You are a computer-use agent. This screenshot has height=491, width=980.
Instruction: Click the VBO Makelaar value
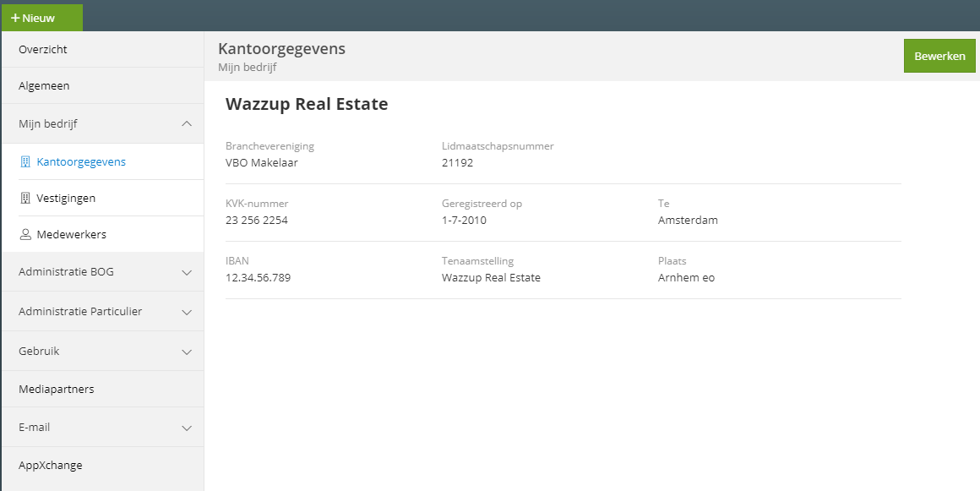[x=262, y=163]
